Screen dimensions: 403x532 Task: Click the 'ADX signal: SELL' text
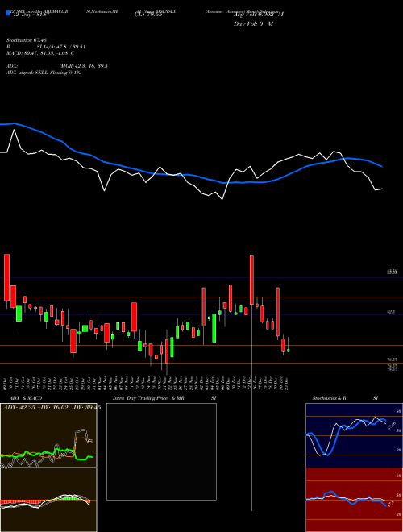[27, 73]
